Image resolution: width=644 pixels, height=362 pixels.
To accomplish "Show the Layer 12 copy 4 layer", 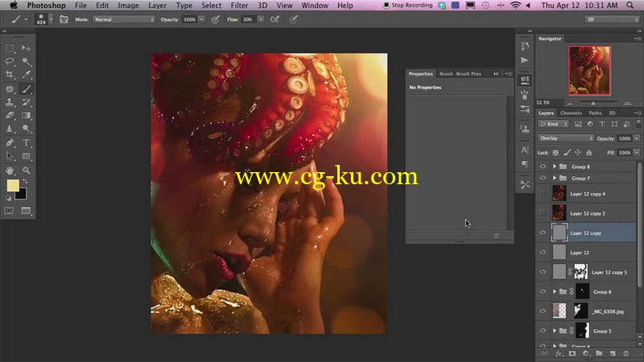I will tap(543, 193).
